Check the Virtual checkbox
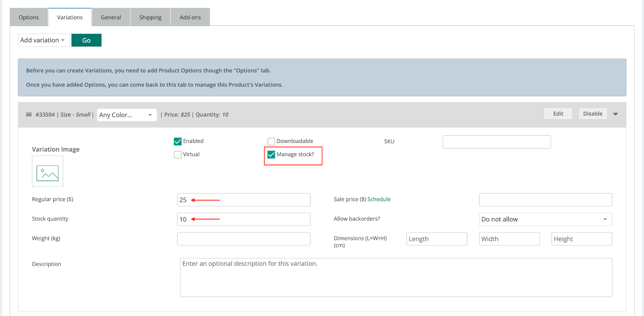 point(178,155)
